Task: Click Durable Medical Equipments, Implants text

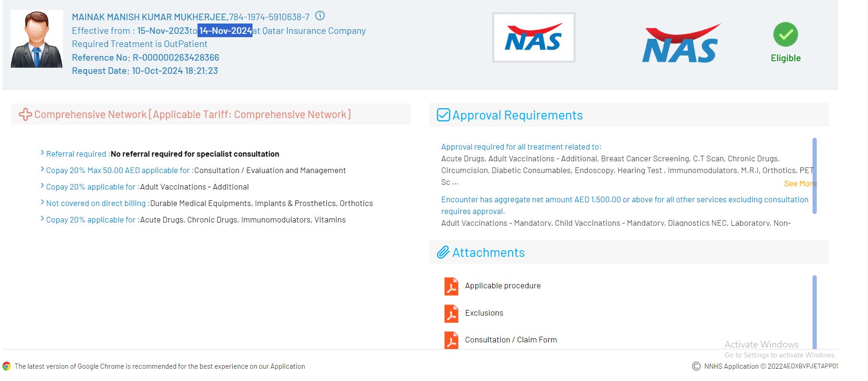Action: (261, 203)
